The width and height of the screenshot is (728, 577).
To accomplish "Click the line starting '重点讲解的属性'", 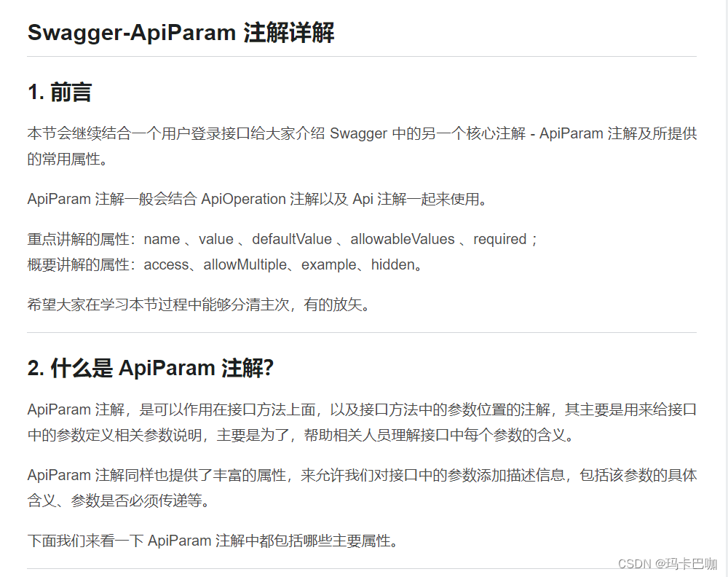I will click(282, 239).
